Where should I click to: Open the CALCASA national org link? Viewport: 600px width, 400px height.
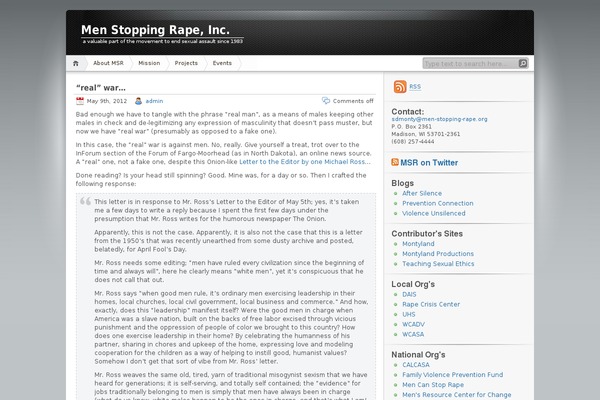[x=416, y=365]
